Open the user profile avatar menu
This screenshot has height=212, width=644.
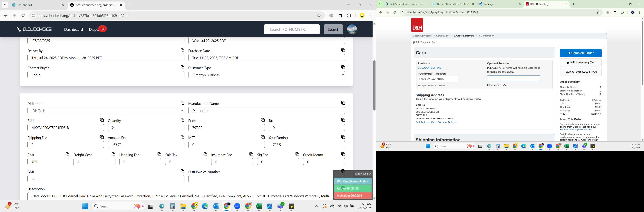tap(352, 29)
